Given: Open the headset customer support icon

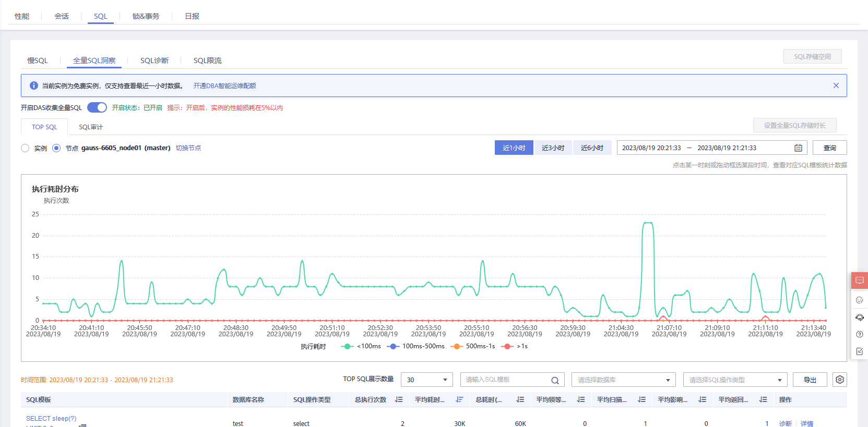Looking at the screenshot, I should point(860,318).
